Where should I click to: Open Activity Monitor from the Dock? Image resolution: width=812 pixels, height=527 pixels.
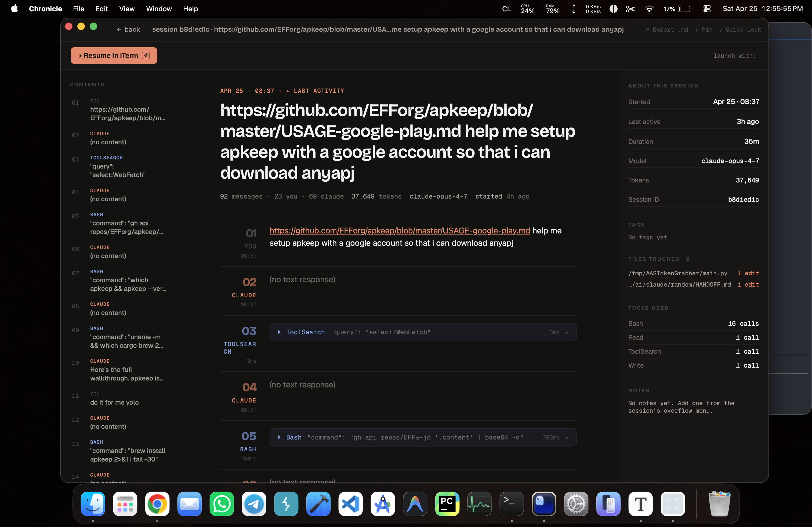coord(479,504)
